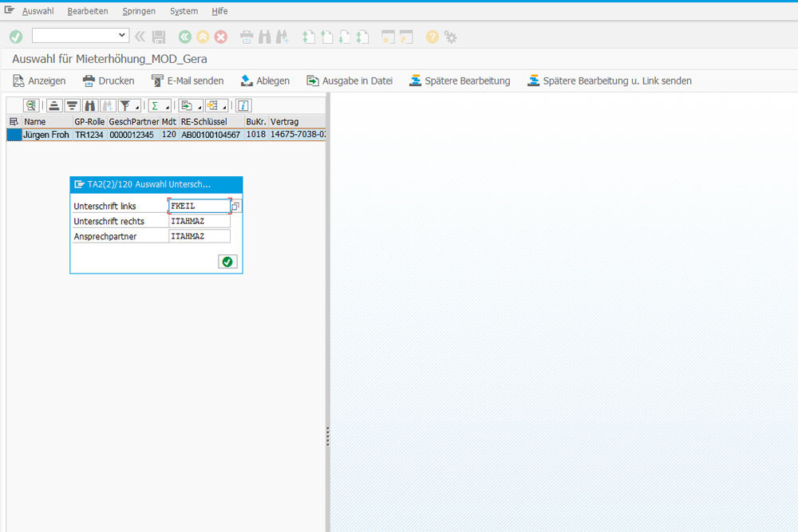Screen dimensions: 798x532
Task: Click the Find binoculars icon in ALV toolbar
Action: 90,105
